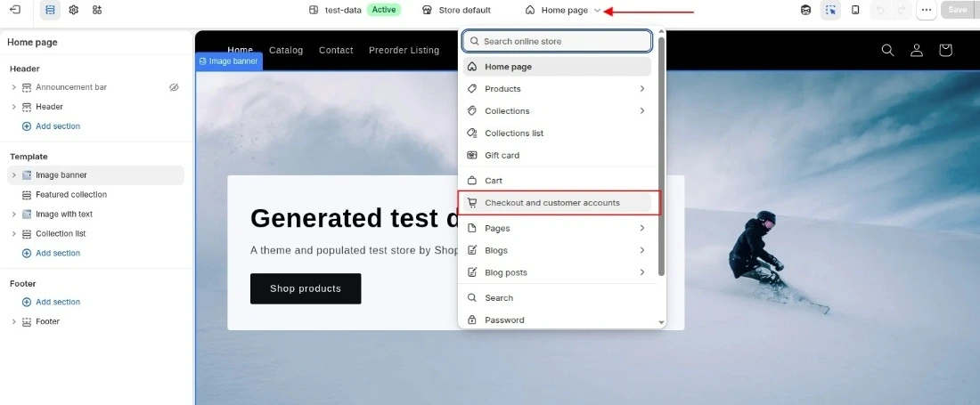Expand the Products submenu chevron

641,89
